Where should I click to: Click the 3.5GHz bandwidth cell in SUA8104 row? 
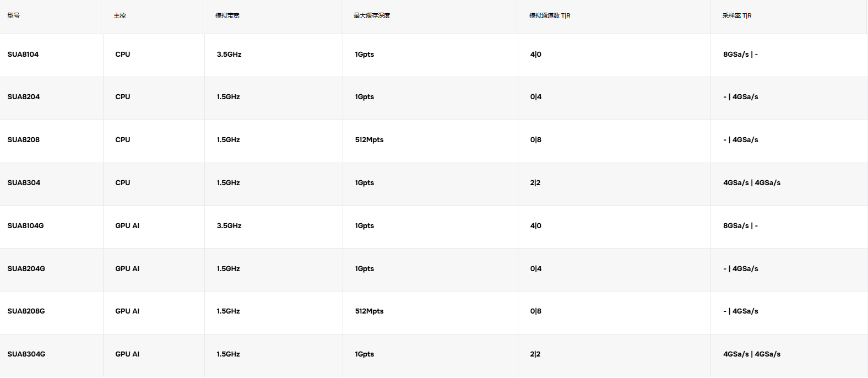(x=229, y=55)
